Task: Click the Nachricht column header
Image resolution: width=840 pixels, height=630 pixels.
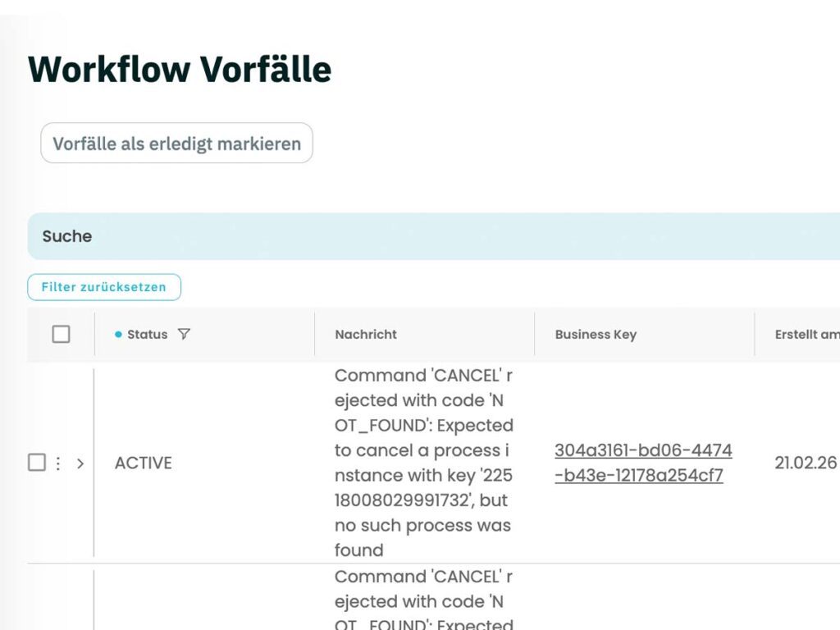Action: coord(365,334)
